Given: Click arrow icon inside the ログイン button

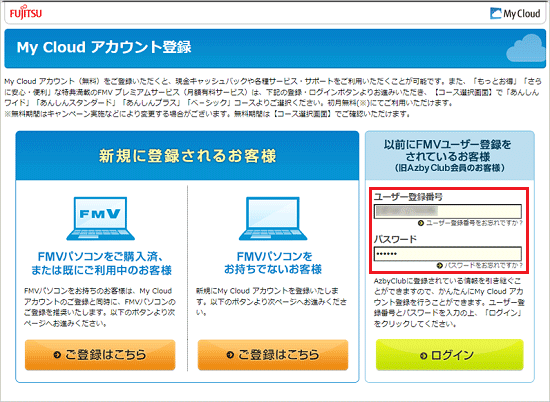Looking at the screenshot, I should tap(423, 356).
